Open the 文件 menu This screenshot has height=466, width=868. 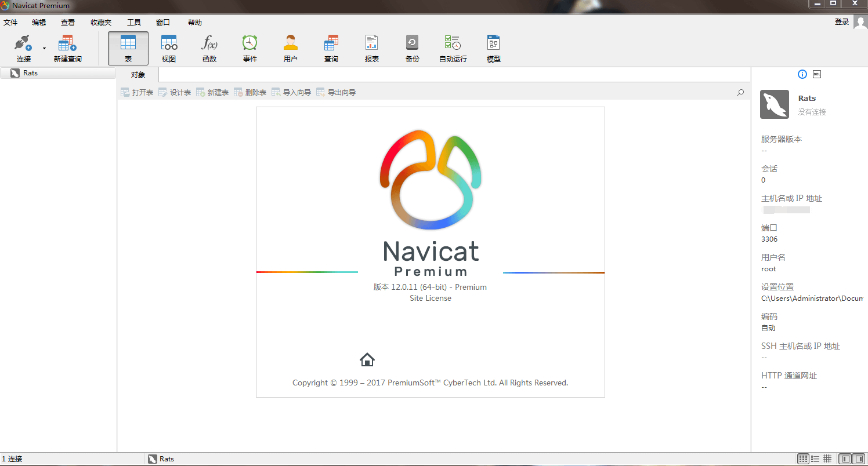[10, 23]
